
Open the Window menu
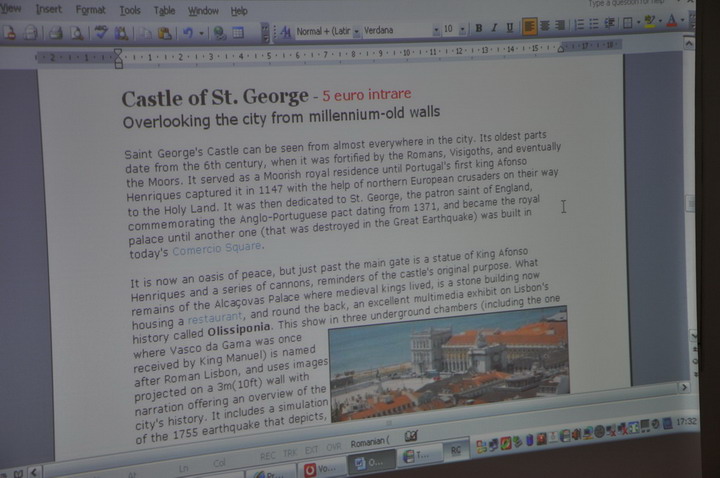(x=203, y=11)
